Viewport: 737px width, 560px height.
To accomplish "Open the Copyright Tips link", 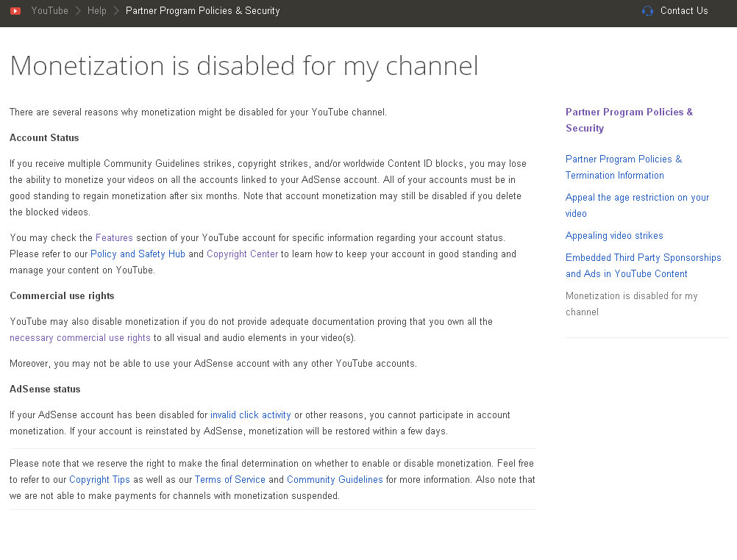I will (x=99, y=480).
